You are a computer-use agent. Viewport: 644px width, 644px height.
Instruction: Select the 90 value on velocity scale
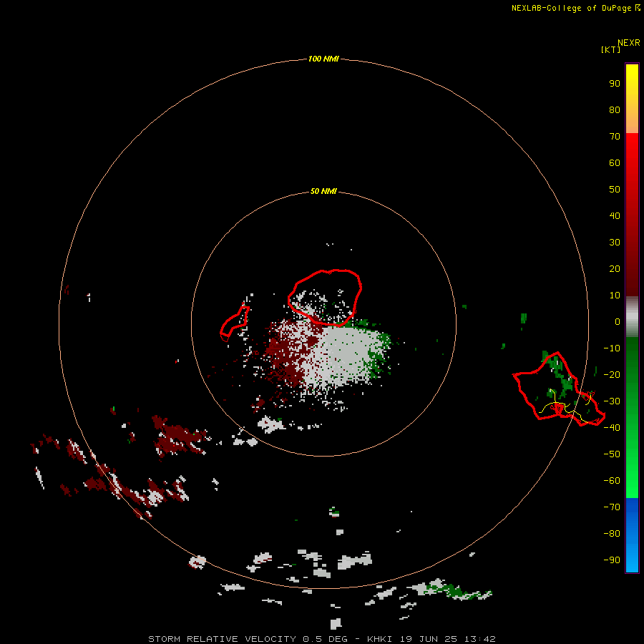coord(615,84)
